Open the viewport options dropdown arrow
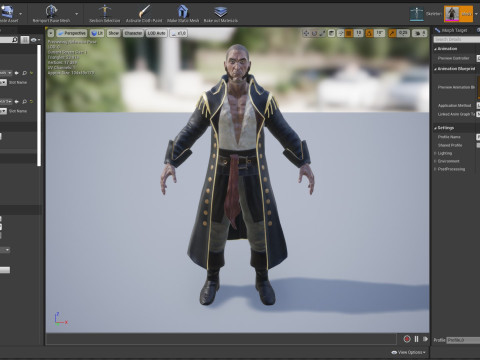 51,33
